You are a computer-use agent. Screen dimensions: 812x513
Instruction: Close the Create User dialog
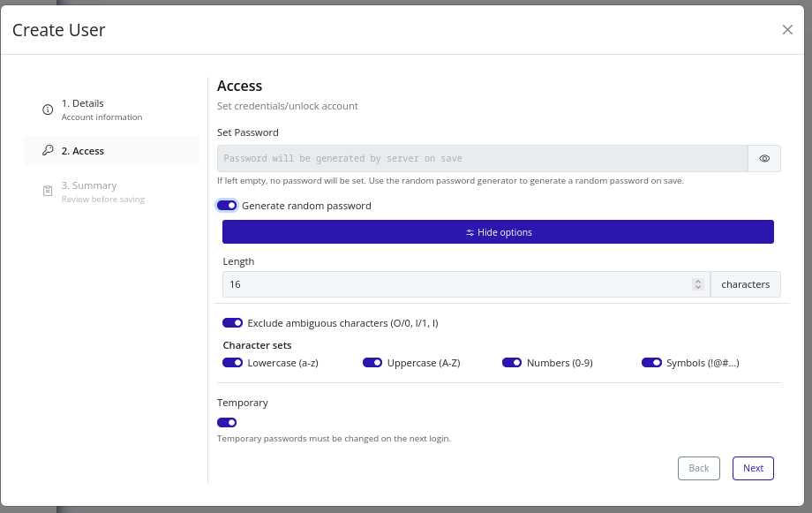tap(787, 29)
